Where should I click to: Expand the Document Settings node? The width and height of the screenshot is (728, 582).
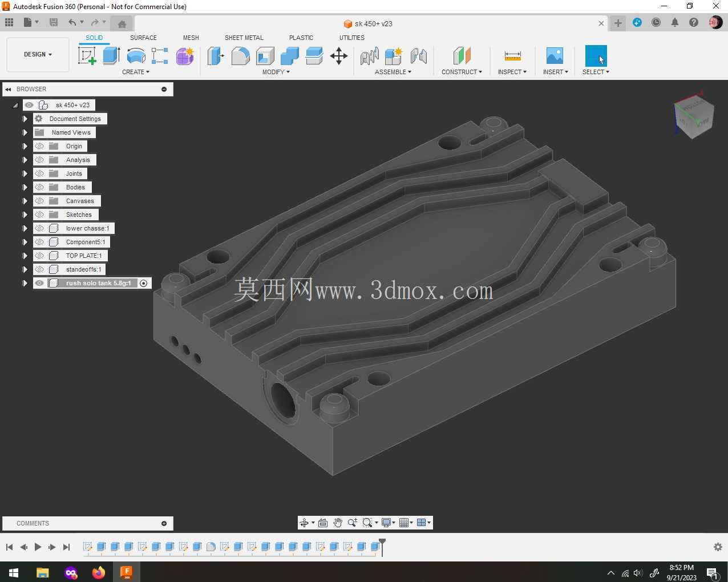(25, 119)
